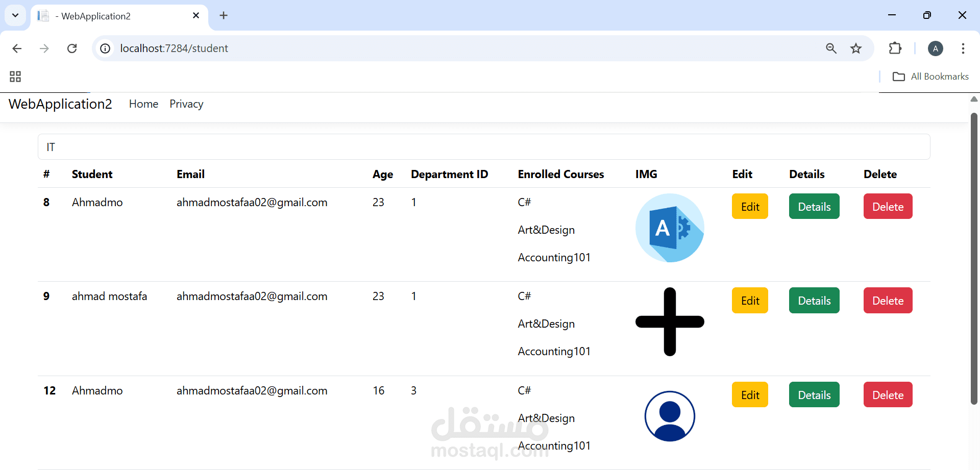View Details for student number 8
The width and height of the screenshot is (980, 470).
coord(814,207)
